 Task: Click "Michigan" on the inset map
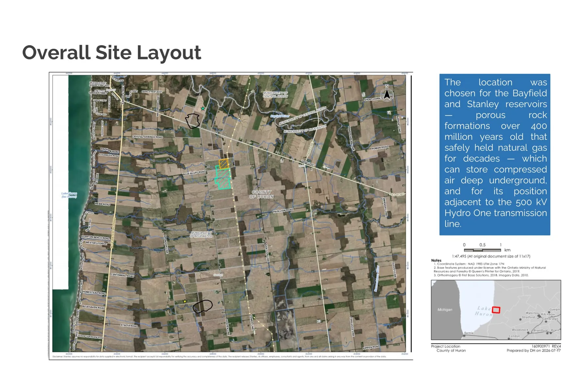445,309
